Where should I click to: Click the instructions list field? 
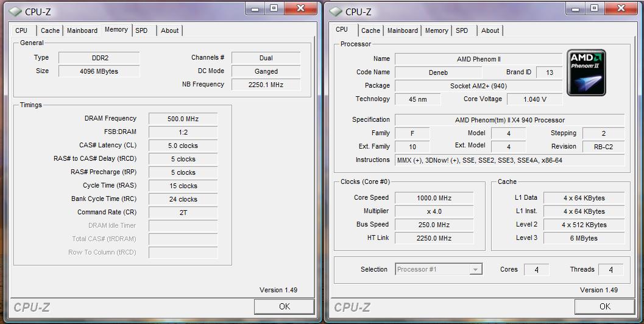pyautogui.click(x=510, y=160)
